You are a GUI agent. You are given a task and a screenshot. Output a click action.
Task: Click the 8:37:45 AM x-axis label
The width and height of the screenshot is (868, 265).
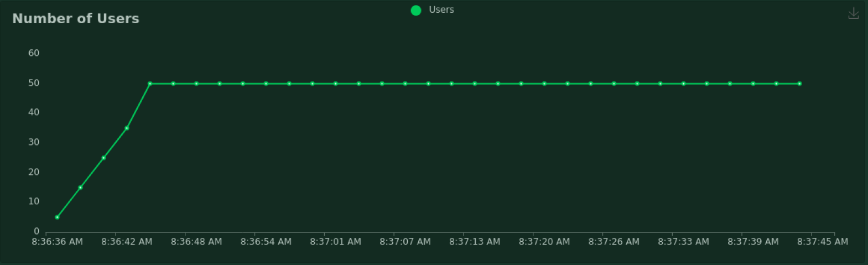pyautogui.click(x=823, y=242)
